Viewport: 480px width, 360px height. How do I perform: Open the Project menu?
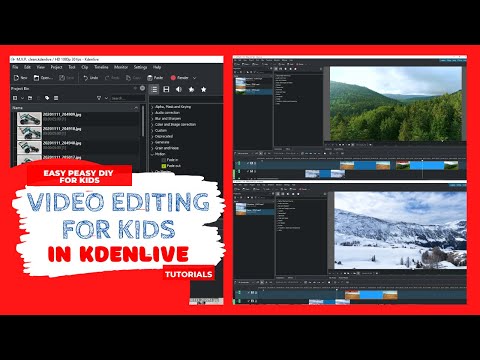(x=56, y=67)
